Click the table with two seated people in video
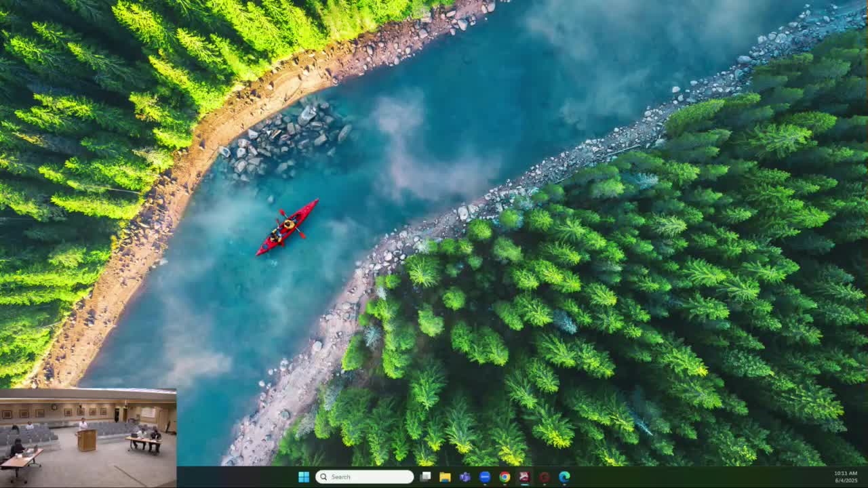868x488 pixels. click(x=144, y=441)
